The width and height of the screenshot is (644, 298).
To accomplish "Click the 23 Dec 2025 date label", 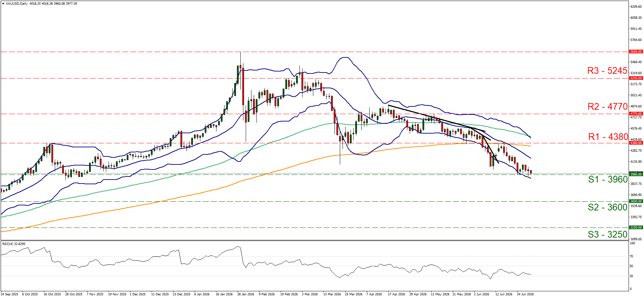I will click(182, 294).
